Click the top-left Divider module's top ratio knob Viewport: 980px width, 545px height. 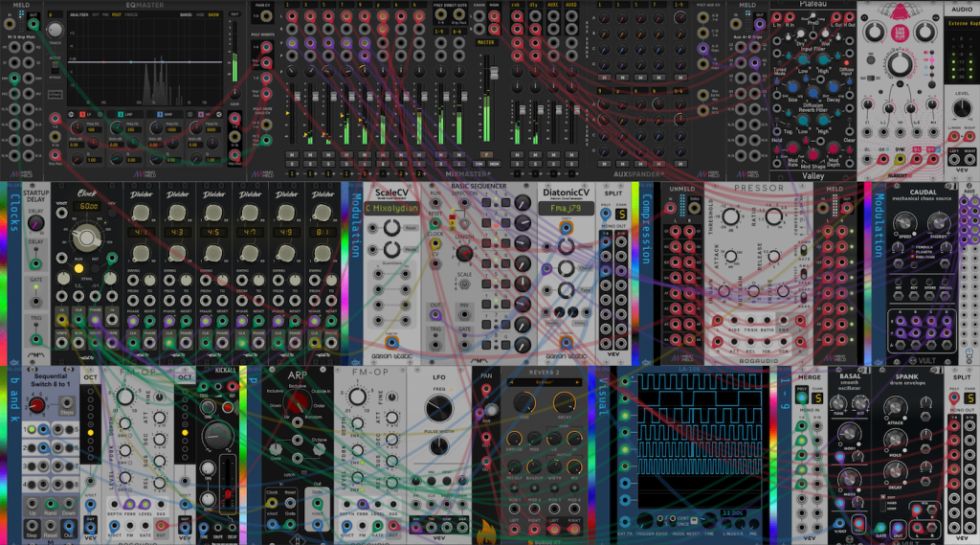(142, 213)
